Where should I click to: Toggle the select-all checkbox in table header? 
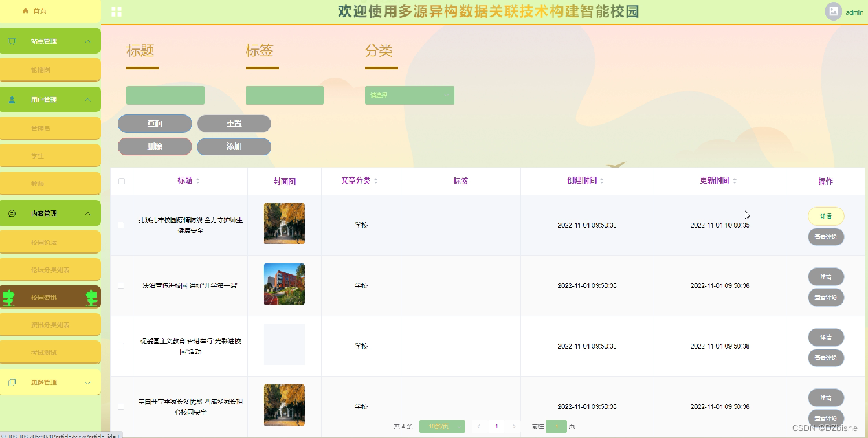point(122,182)
